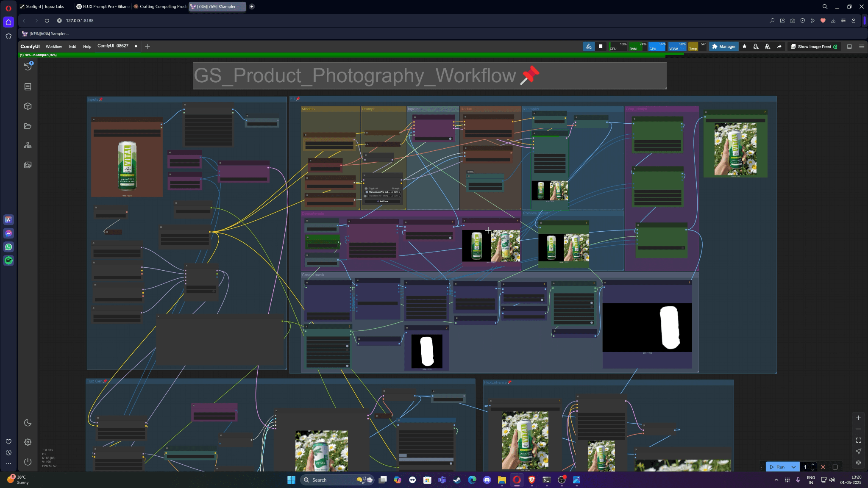The width and height of the screenshot is (868, 488).
Task: Open the node library cube icon
Action: click(28, 106)
